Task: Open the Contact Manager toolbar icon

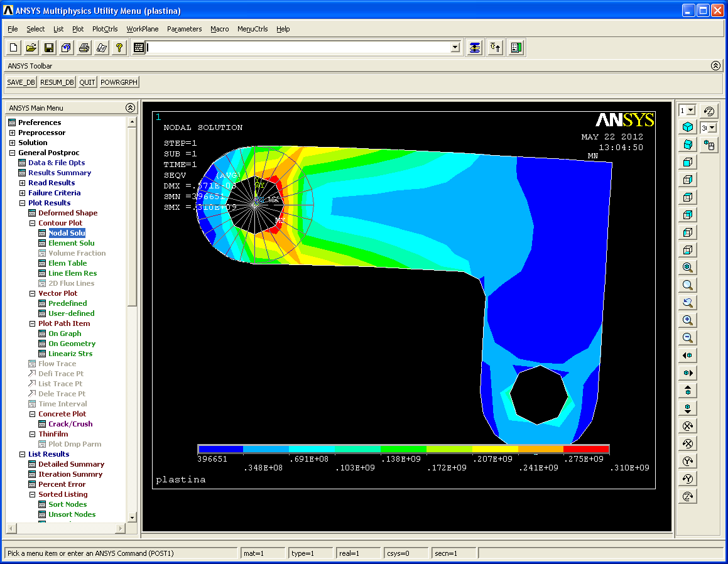Action: pyautogui.click(x=516, y=47)
